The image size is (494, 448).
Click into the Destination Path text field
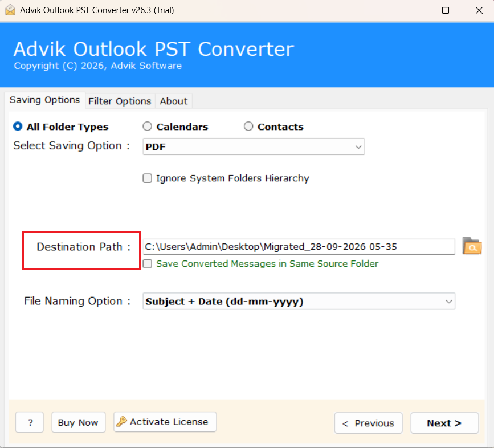pos(299,247)
